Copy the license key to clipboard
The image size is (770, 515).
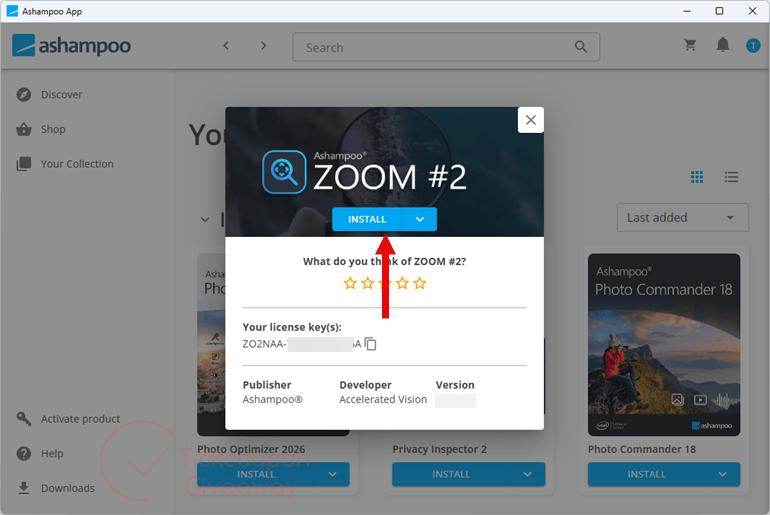point(371,344)
